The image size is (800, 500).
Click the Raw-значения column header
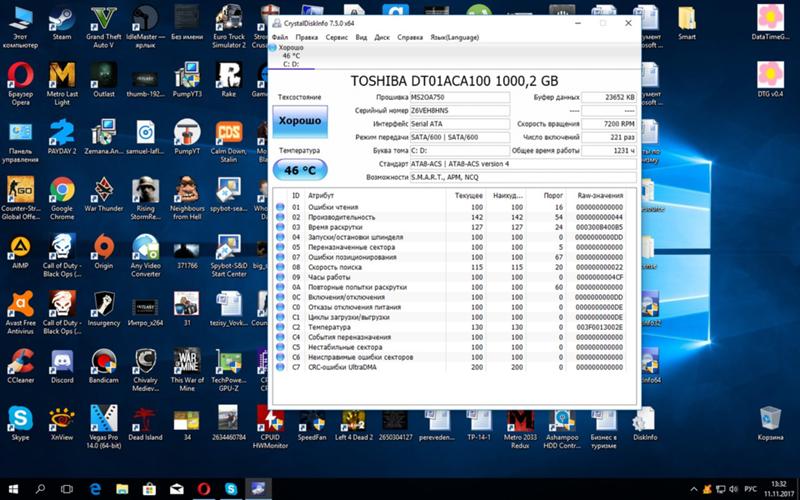[600, 195]
